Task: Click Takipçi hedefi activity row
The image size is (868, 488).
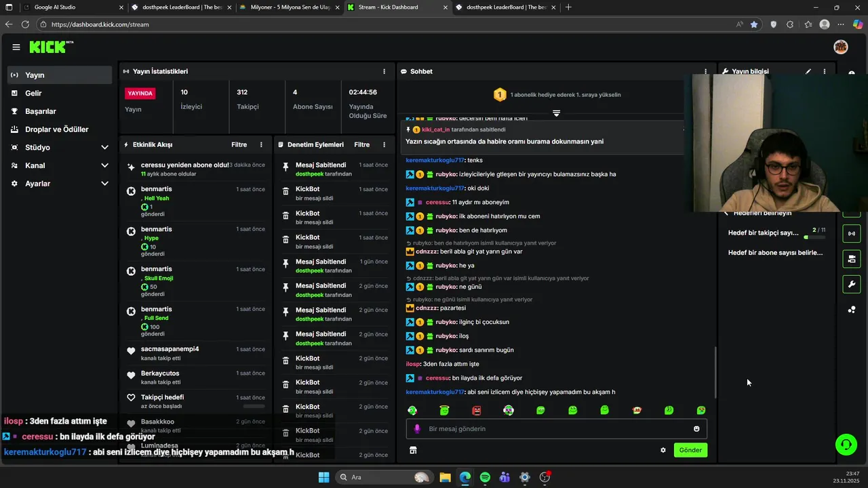Action: click(196, 401)
